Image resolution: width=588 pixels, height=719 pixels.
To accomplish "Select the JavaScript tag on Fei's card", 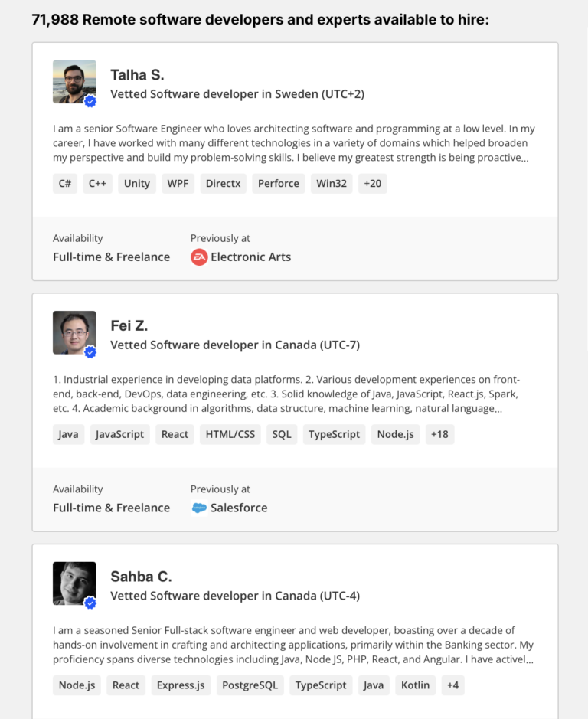I will [x=119, y=434].
